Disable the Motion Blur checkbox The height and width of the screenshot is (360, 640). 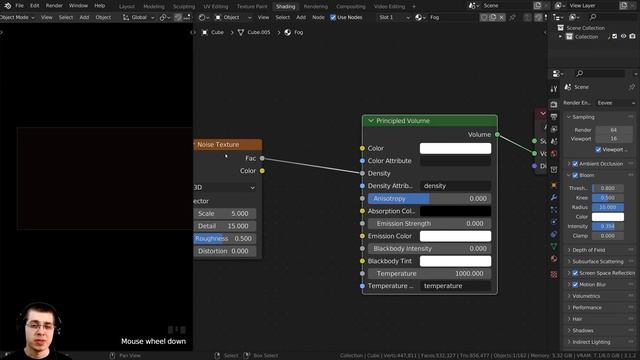[x=575, y=284]
